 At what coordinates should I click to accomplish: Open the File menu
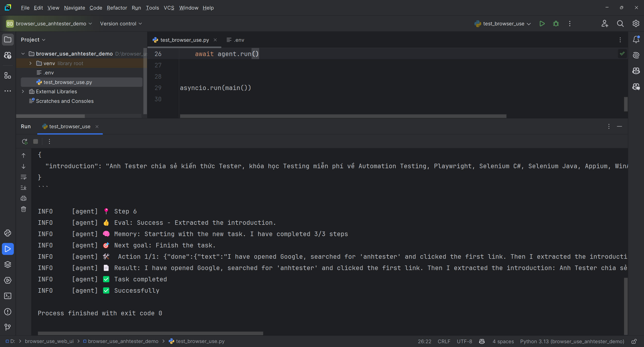pos(25,8)
